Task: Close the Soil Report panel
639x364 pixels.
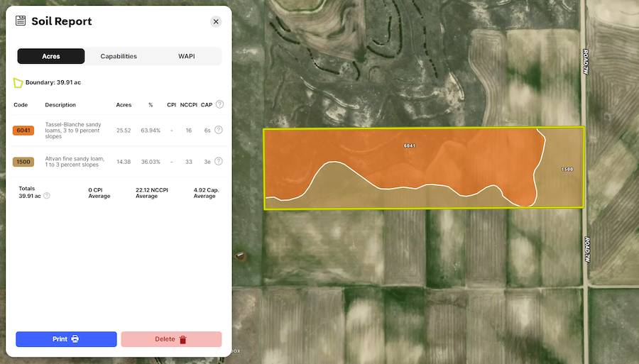Action: coord(216,21)
